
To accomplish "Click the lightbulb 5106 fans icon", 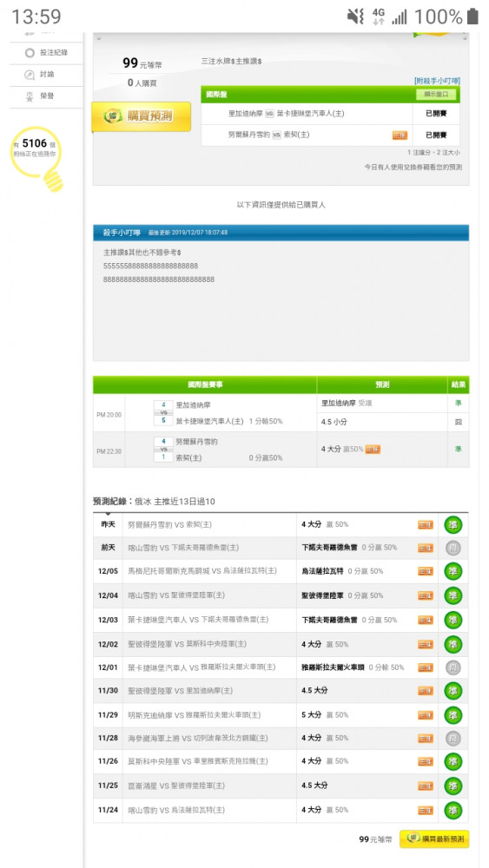I will (x=37, y=158).
